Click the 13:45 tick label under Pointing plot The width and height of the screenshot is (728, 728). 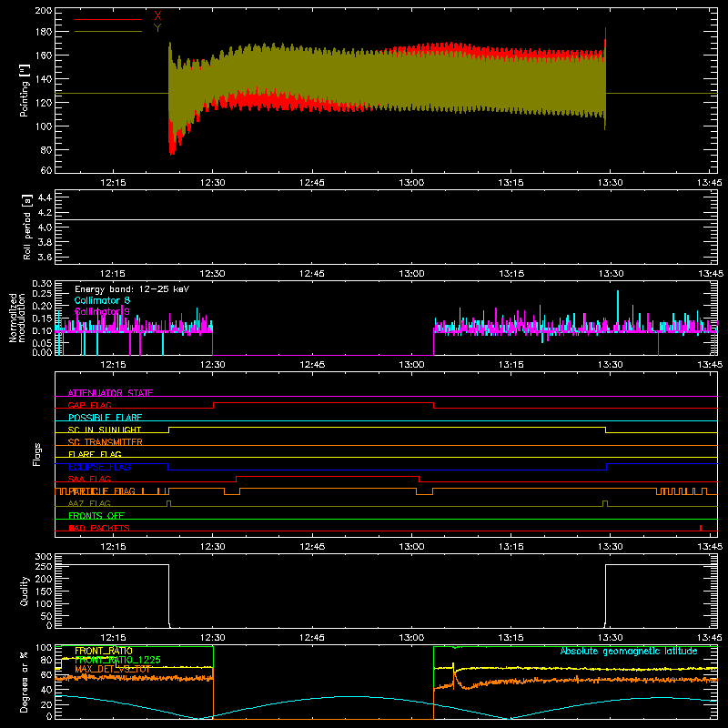tap(710, 183)
